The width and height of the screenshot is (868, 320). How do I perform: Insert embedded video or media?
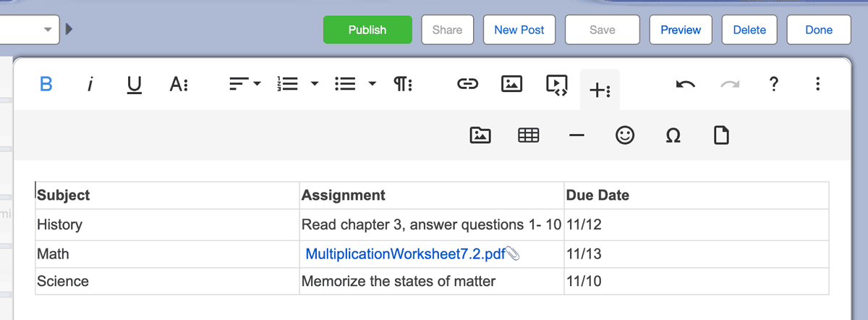(x=556, y=85)
